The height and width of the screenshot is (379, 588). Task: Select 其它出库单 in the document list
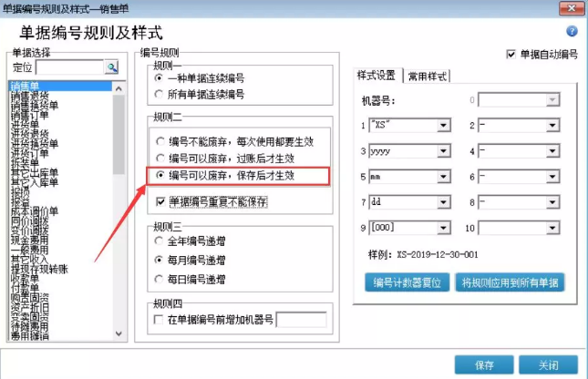click(34, 172)
